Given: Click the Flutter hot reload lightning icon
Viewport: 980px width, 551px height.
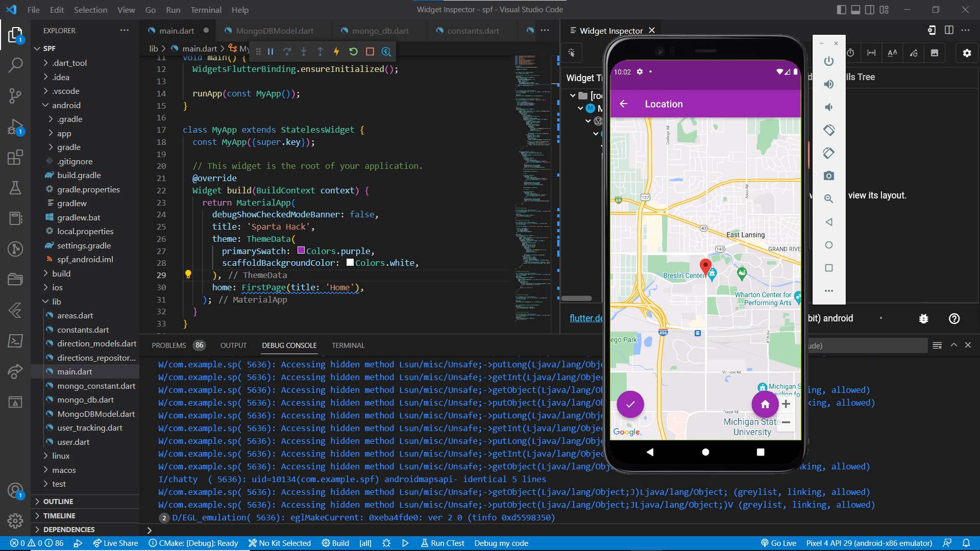Looking at the screenshot, I should point(336,52).
